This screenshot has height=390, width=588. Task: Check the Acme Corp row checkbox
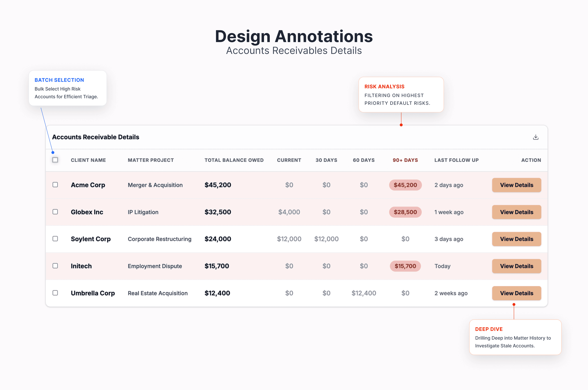(x=55, y=185)
